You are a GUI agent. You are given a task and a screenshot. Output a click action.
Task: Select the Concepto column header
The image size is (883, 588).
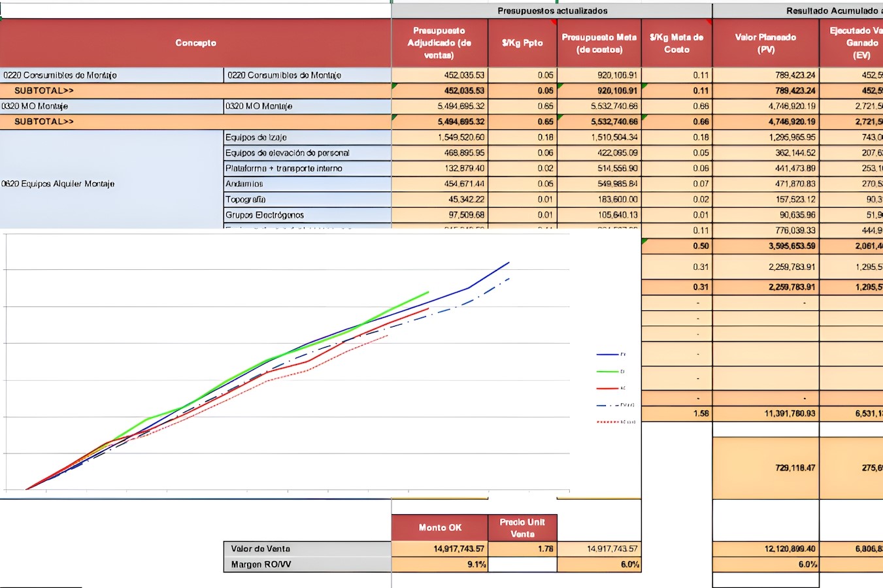195,43
